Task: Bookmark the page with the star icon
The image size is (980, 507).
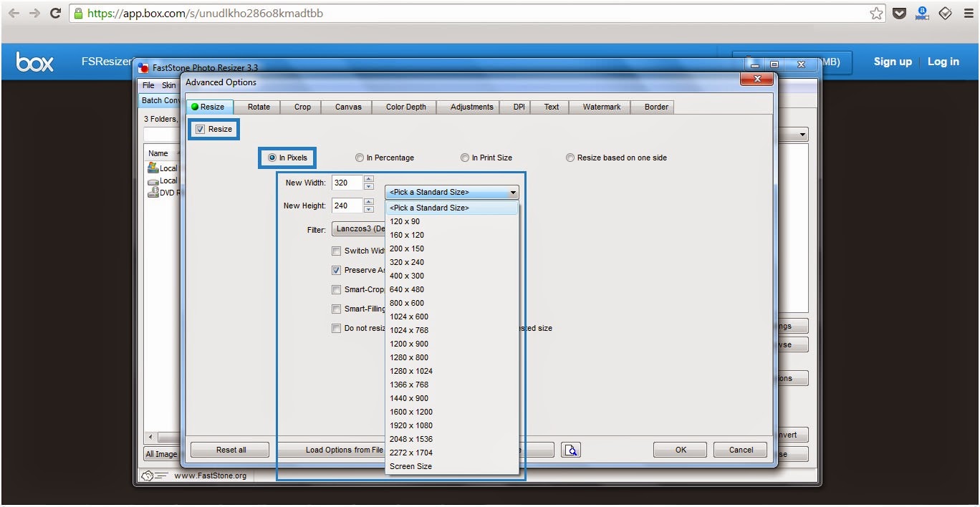Action: click(x=877, y=14)
